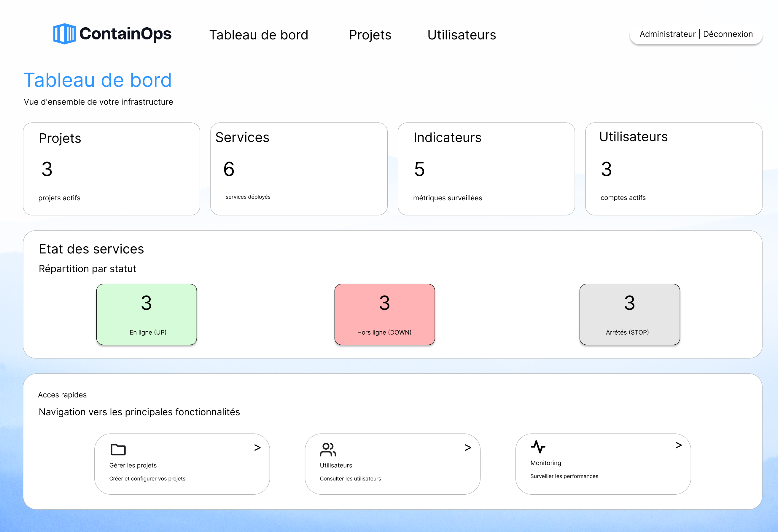778x532 pixels.
Task: Select the green En ligne (UP) tile
Action: 146,314
